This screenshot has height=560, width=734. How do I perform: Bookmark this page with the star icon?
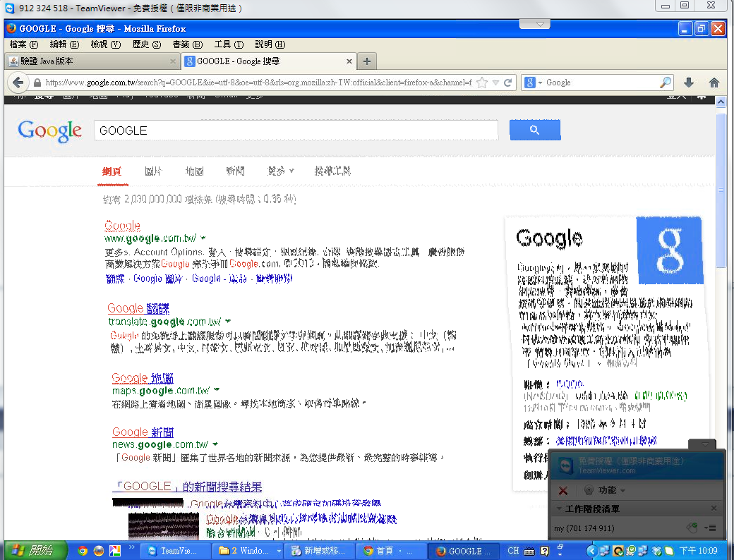482,83
